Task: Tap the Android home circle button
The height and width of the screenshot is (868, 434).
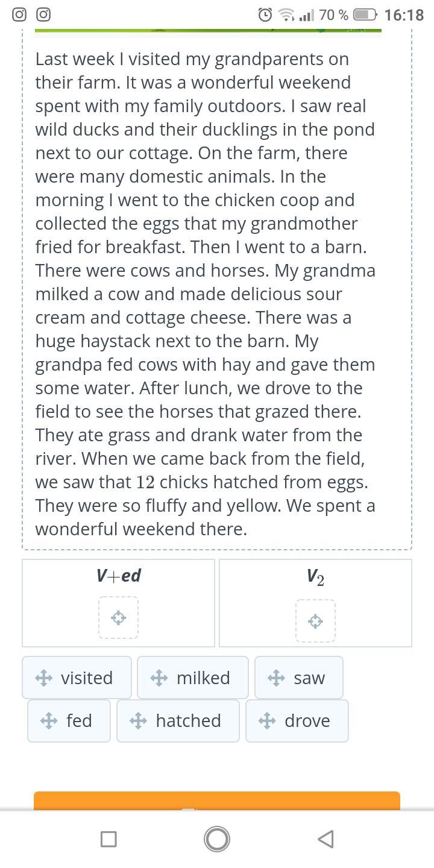Action: [217, 839]
